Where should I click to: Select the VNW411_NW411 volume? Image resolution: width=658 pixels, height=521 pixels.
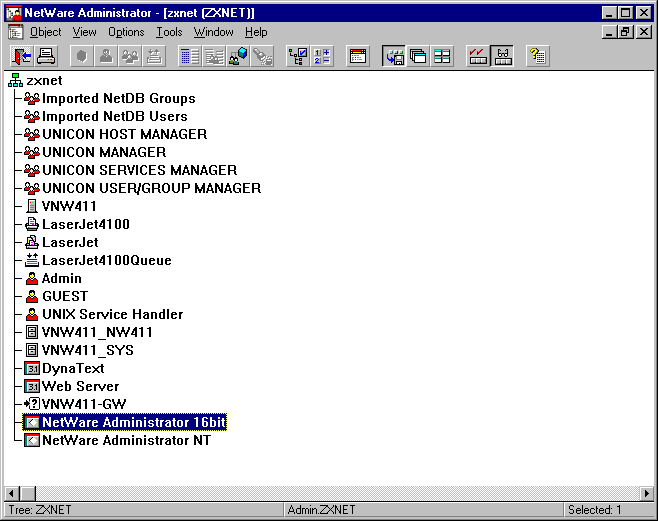point(88,333)
